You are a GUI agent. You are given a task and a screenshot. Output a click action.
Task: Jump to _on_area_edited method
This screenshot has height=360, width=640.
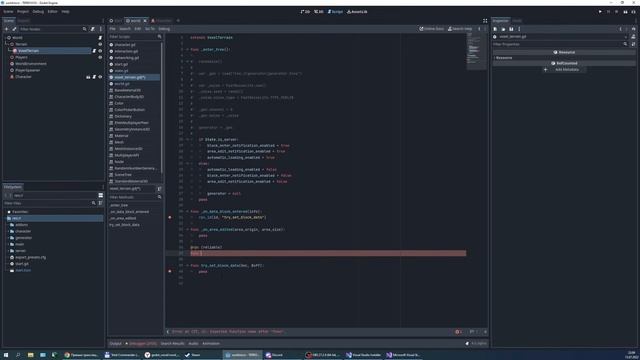[123, 218]
